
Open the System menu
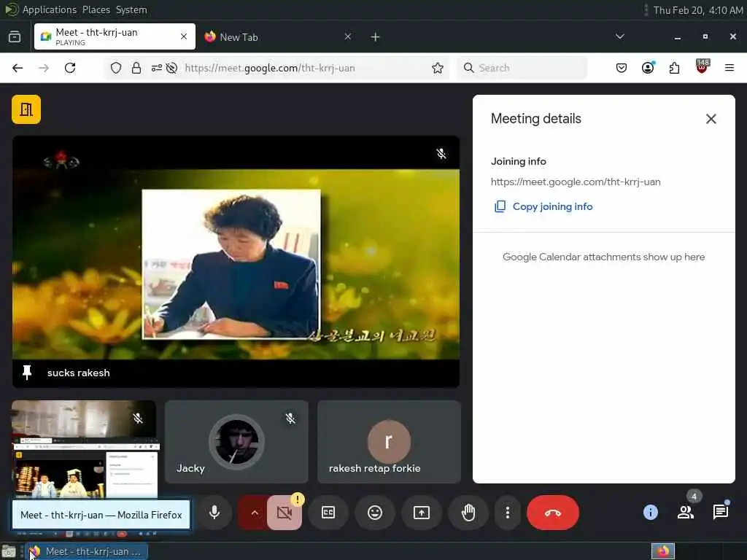[x=131, y=9]
